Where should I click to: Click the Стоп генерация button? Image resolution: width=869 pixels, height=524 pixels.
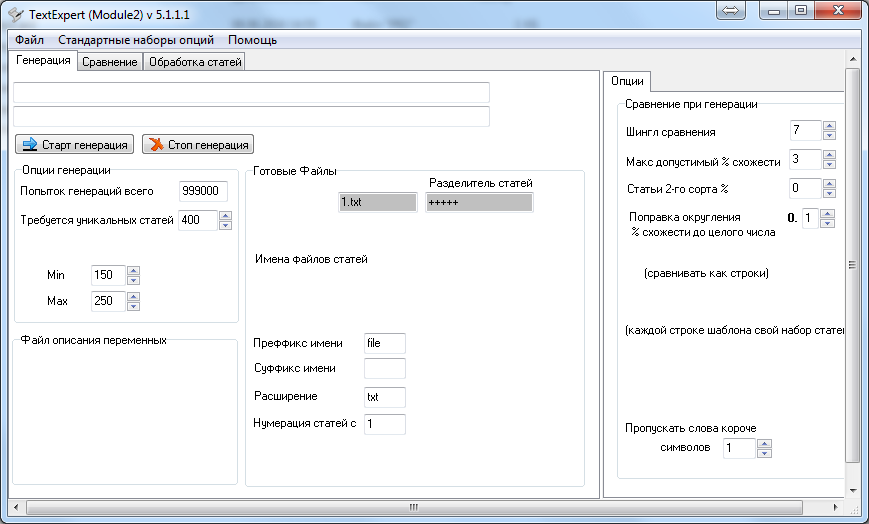tap(198, 145)
